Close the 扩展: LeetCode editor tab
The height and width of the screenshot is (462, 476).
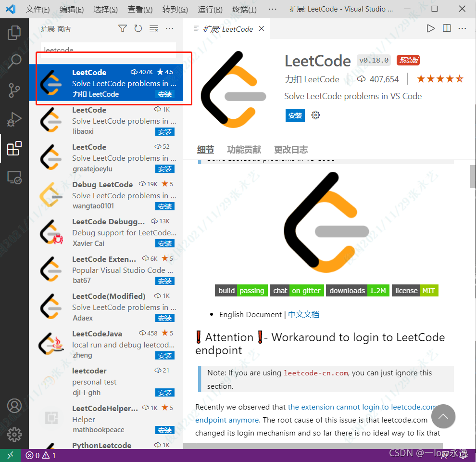coord(262,28)
